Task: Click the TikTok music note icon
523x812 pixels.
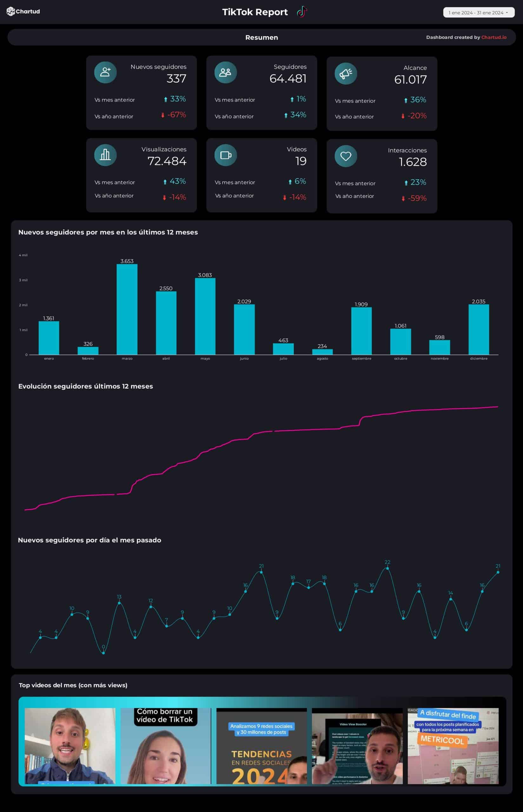Action: tap(301, 12)
